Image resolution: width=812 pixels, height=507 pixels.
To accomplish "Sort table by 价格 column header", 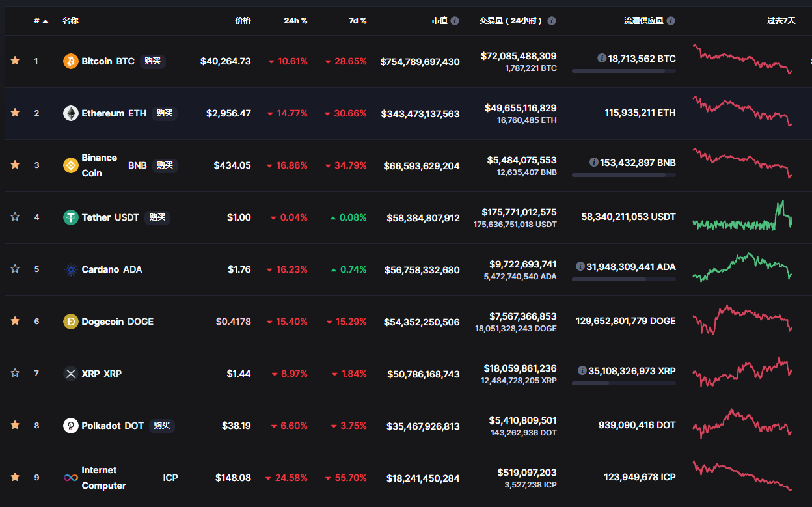I will click(x=243, y=21).
